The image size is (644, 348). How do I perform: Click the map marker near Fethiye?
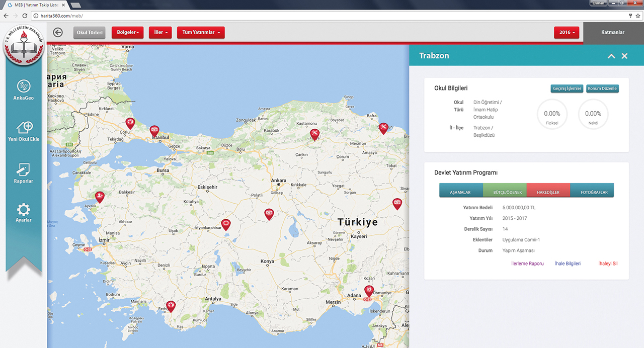click(x=171, y=305)
